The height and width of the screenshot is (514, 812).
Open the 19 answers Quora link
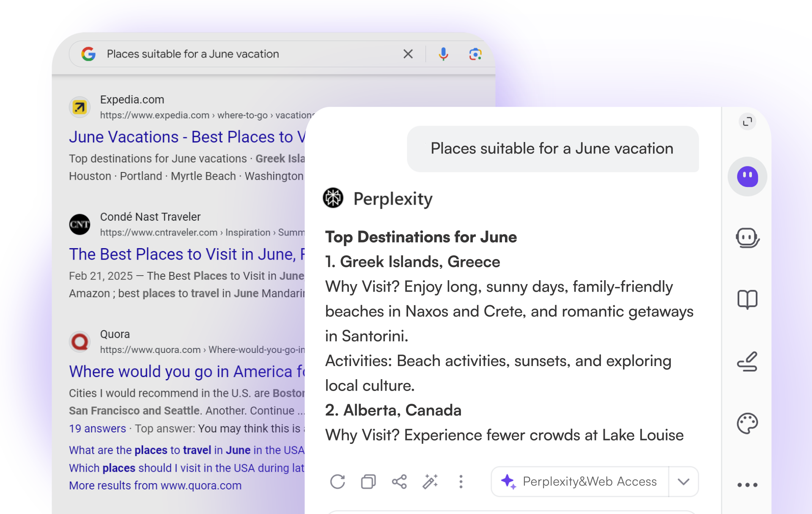click(x=98, y=428)
